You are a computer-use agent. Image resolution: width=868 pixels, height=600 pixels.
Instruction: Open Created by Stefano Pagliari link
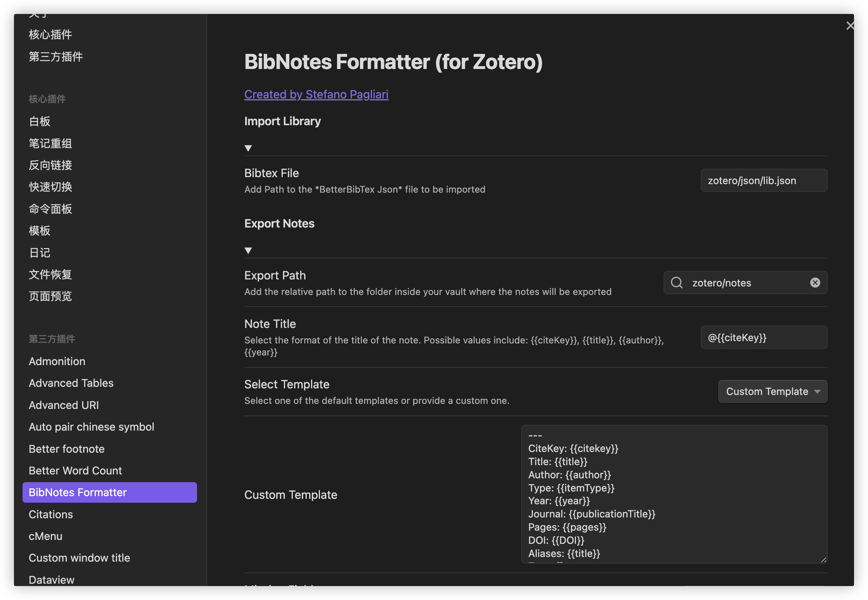[x=316, y=94]
